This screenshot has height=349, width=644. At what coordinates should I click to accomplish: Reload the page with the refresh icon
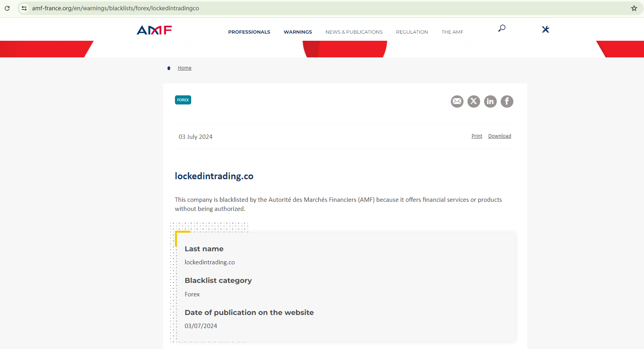click(7, 8)
